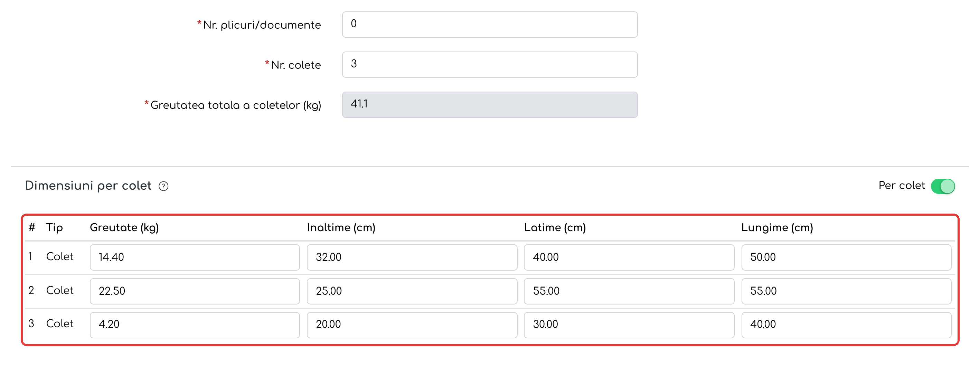Click the Colet label in row 1
The image size is (980, 366).
pyautogui.click(x=60, y=256)
